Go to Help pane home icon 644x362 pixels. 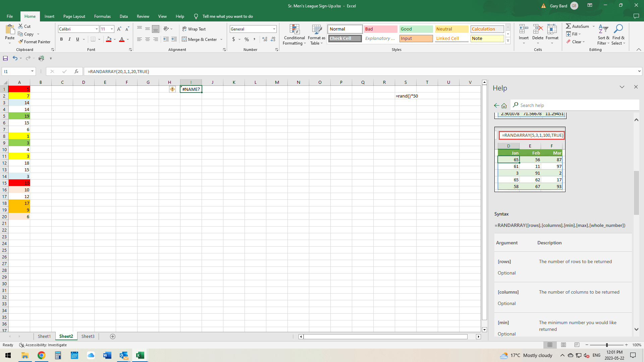tap(504, 106)
